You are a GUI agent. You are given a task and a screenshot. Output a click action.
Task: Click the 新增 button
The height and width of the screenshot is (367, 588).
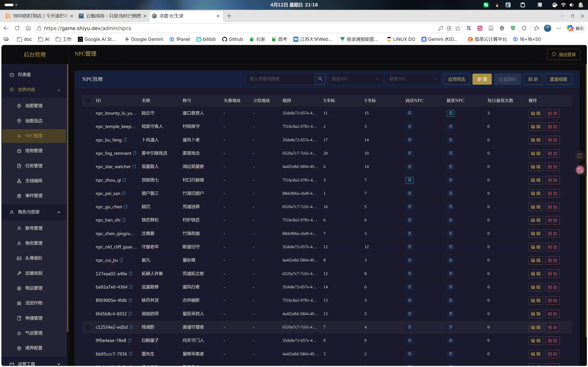coord(482,79)
